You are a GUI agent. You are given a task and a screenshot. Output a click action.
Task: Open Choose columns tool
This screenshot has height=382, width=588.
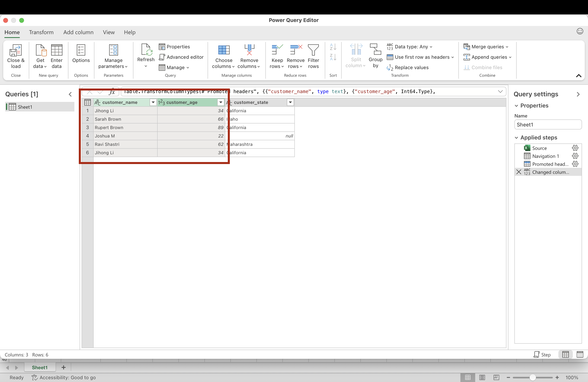pos(224,50)
